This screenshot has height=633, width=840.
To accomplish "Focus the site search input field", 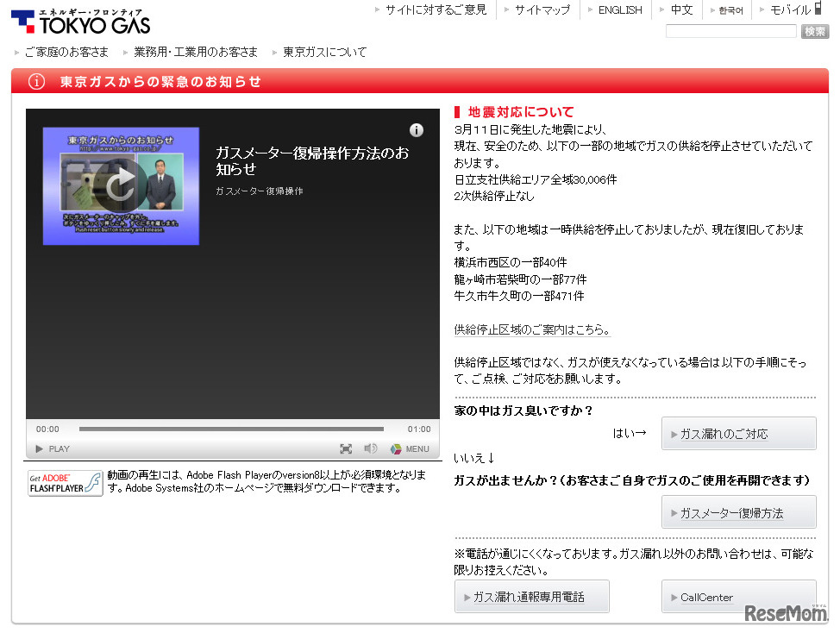I will pyautogui.click(x=731, y=31).
